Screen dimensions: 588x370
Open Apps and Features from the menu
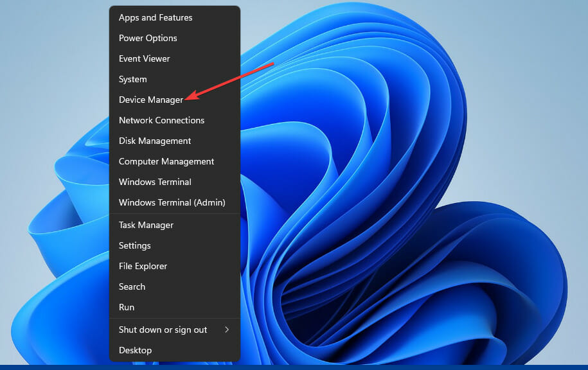175,17
